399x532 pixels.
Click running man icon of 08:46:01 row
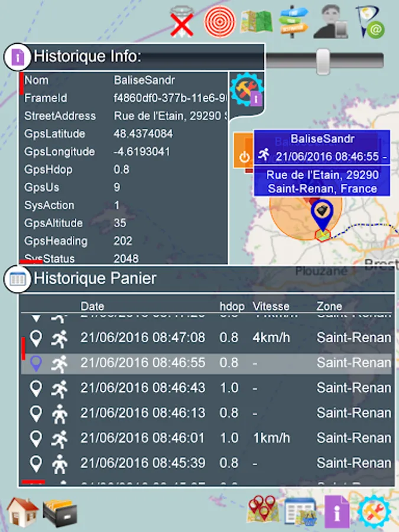pos(59,439)
